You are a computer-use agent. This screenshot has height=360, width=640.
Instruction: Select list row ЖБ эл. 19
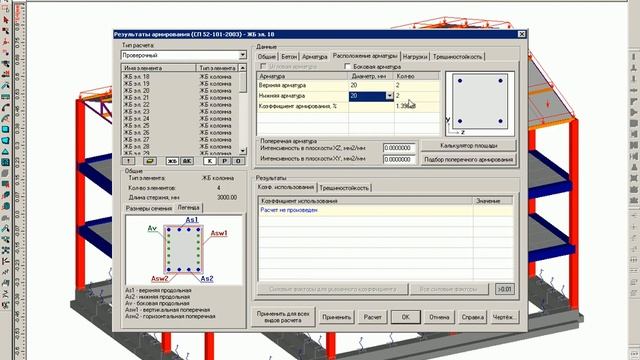[180, 84]
